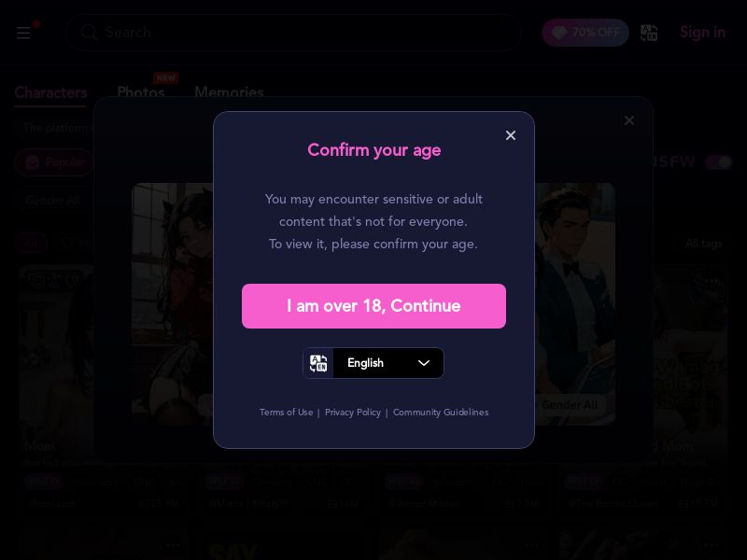Screen dimensions: 747x560
Task: Click the search magnifier icon
Action: 89,33
